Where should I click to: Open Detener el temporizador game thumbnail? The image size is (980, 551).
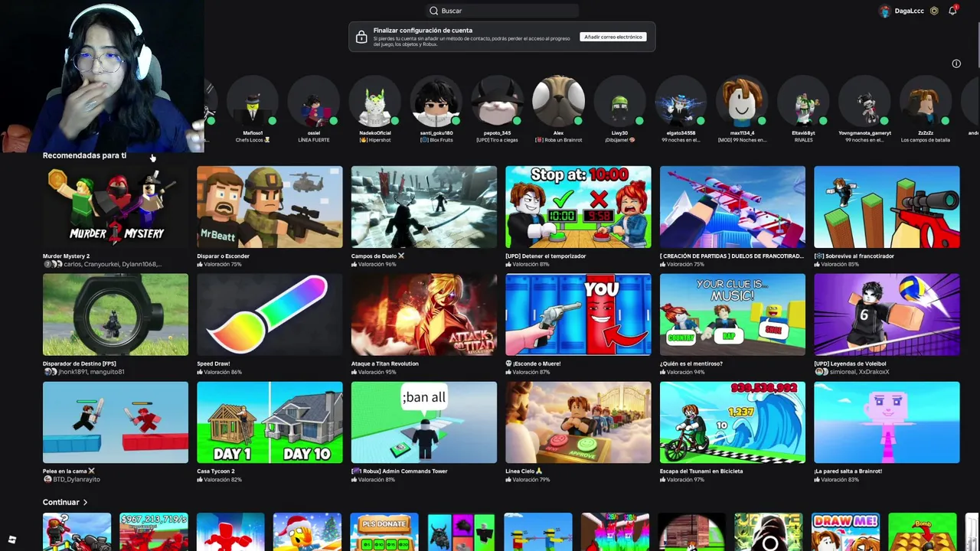578,207
